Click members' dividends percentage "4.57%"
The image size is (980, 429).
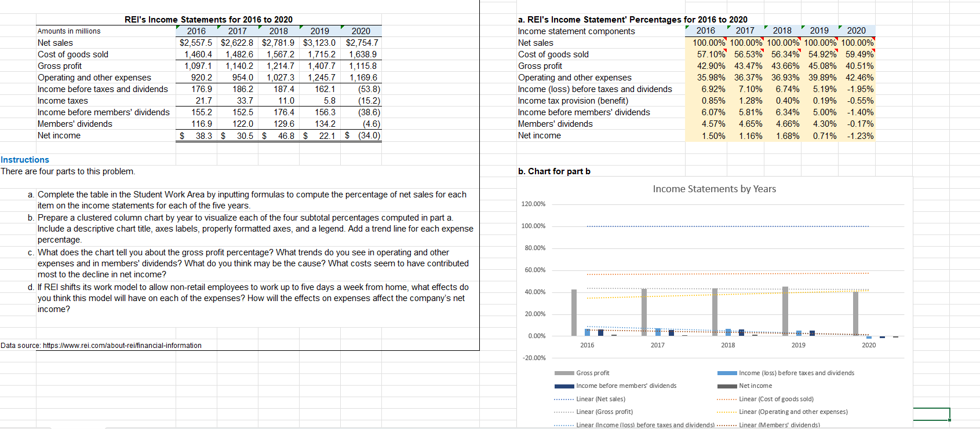713,124
